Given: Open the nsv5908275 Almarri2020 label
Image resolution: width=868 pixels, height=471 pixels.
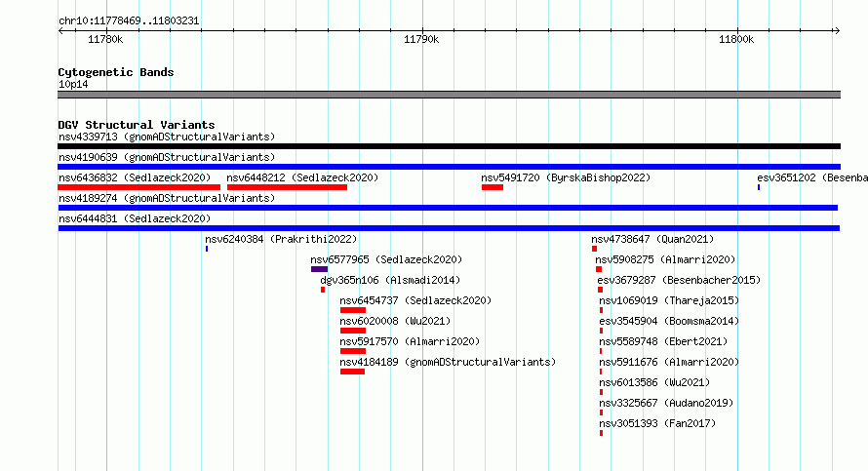Looking at the screenshot, I should (665, 259).
